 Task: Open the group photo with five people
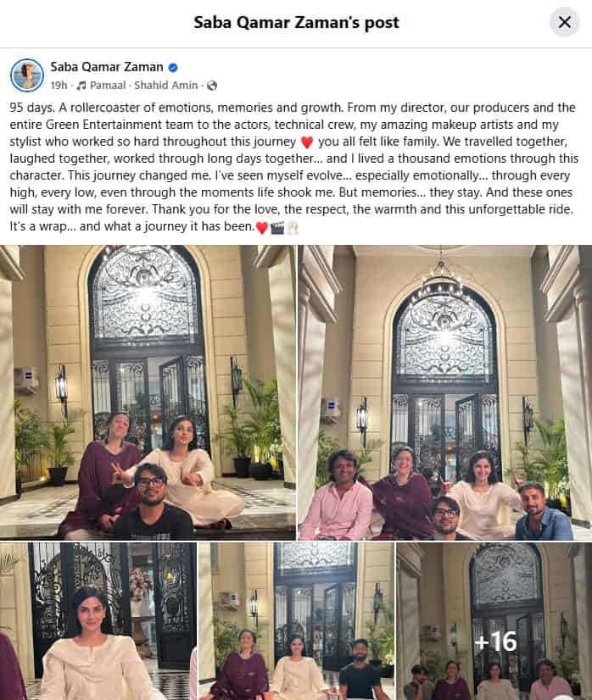pyautogui.click(x=445, y=392)
